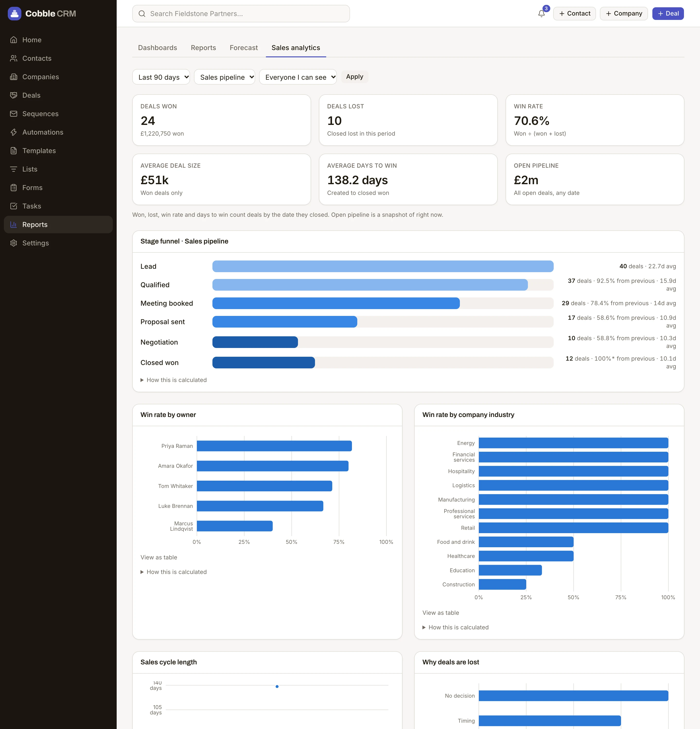Click the 138.2 days value
Viewport: 700px width, 729px height.
[x=358, y=180]
